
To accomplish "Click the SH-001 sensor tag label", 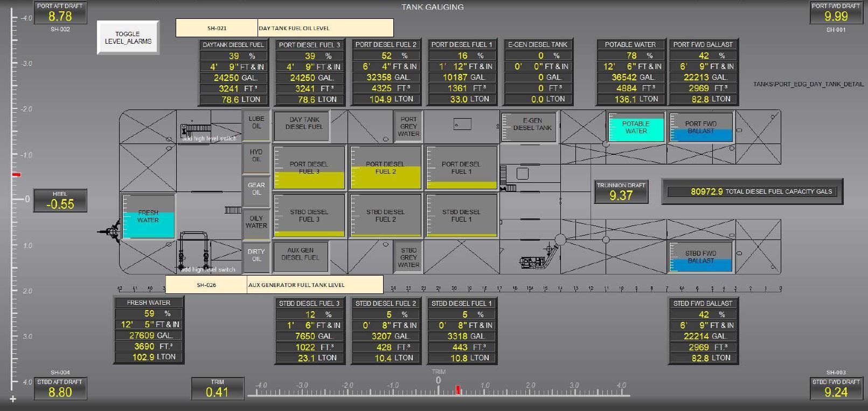I will pos(836,30).
